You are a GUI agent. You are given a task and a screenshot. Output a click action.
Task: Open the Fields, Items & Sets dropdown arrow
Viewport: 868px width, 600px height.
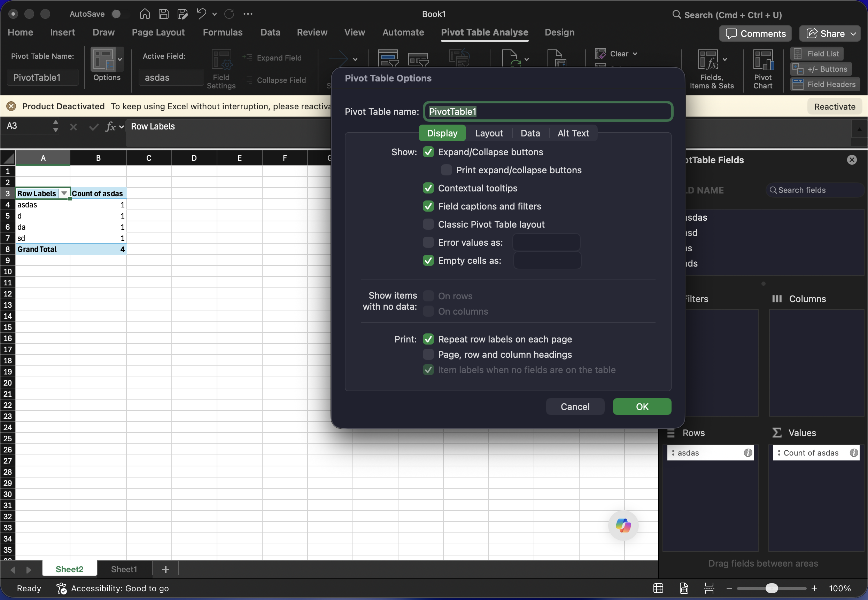tap(724, 59)
